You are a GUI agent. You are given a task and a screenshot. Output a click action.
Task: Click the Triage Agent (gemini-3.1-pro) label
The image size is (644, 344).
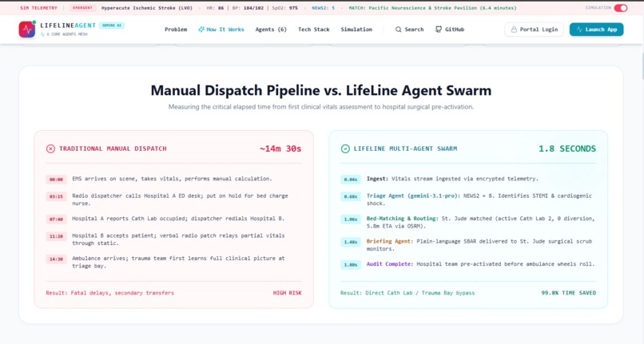point(412,196)
